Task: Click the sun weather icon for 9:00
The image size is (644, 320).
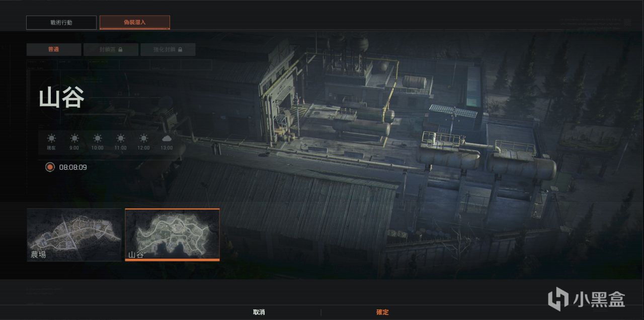Action: click(x=74, y=138)
